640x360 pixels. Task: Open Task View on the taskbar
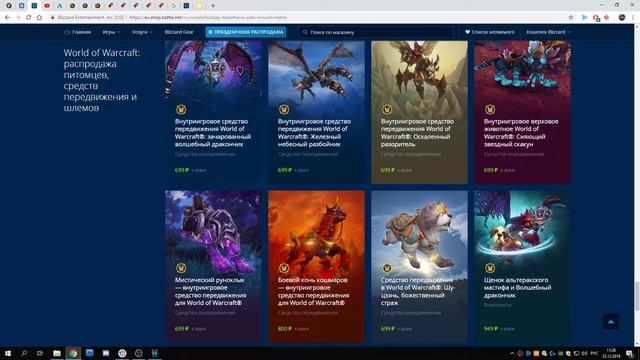40,353
